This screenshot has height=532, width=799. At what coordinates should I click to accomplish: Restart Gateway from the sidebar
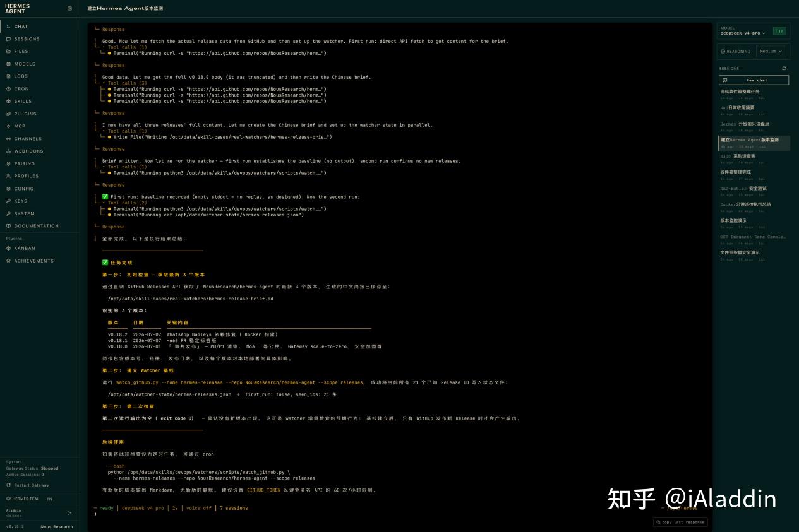click(27, 485)
